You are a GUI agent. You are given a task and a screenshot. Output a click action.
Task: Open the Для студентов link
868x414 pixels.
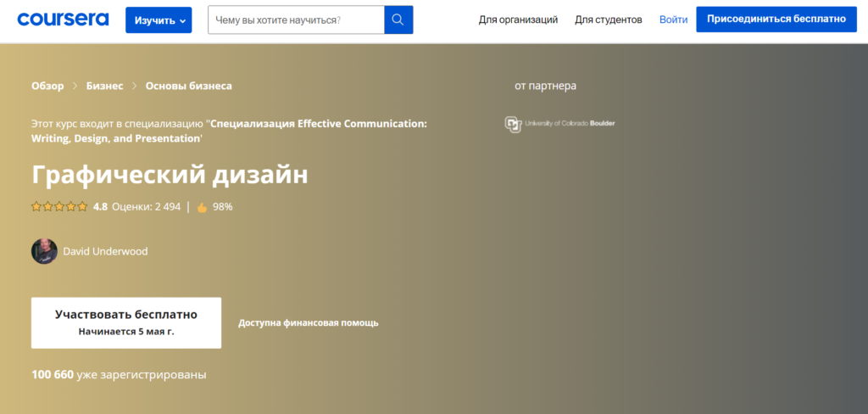point(609,20)
